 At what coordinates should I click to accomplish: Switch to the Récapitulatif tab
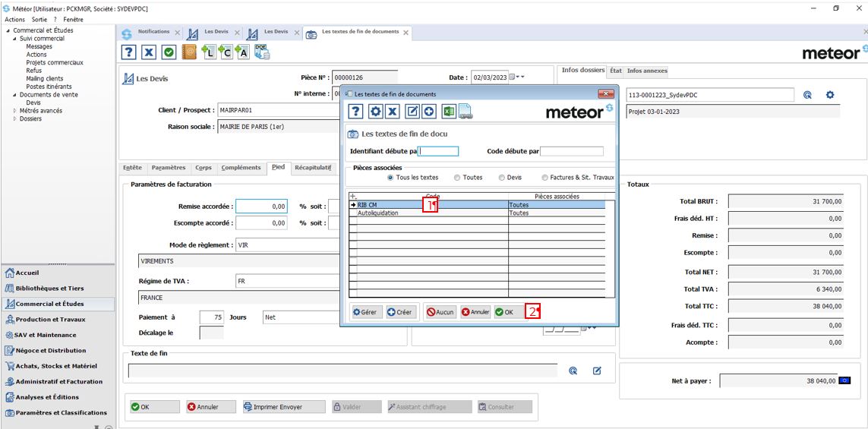point(313,167)
